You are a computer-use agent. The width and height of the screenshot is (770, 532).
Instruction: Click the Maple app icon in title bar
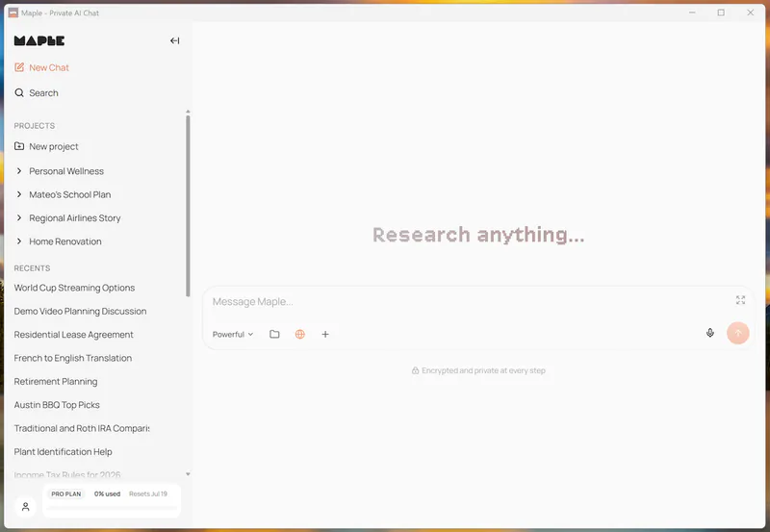[13, 13]
